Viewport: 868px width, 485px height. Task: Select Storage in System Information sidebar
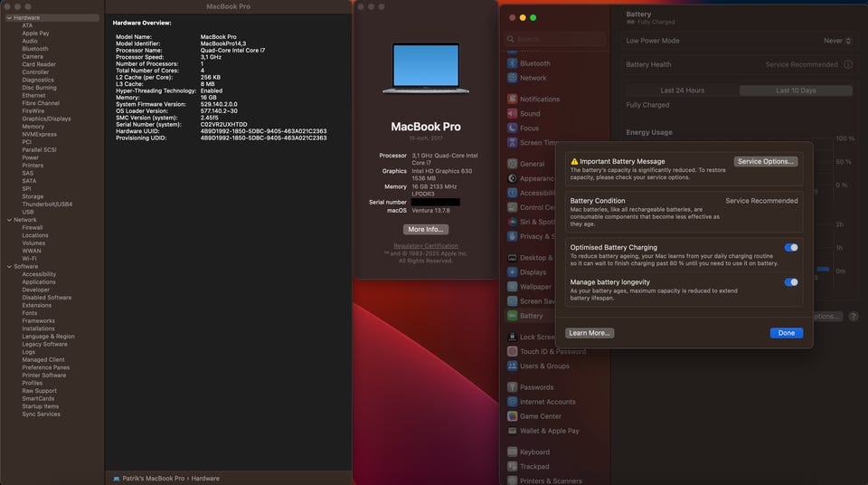pyautogui.click(x=33, y=196)
